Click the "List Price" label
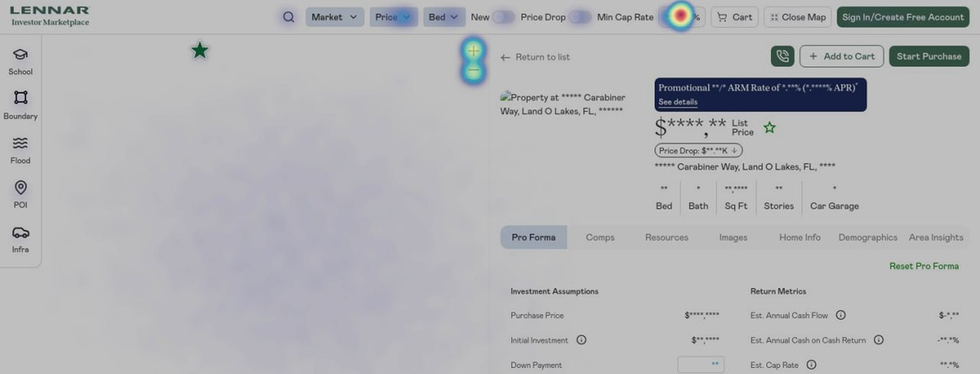Image resolution: width=980 pixels, height=374 pixels. pyautogui.click(x=743, y=127)
